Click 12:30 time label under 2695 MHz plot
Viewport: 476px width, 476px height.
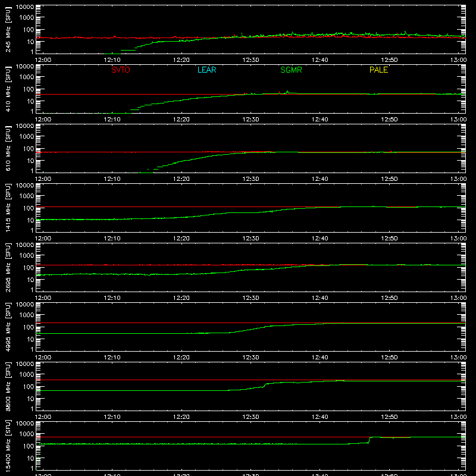[250, 298]
